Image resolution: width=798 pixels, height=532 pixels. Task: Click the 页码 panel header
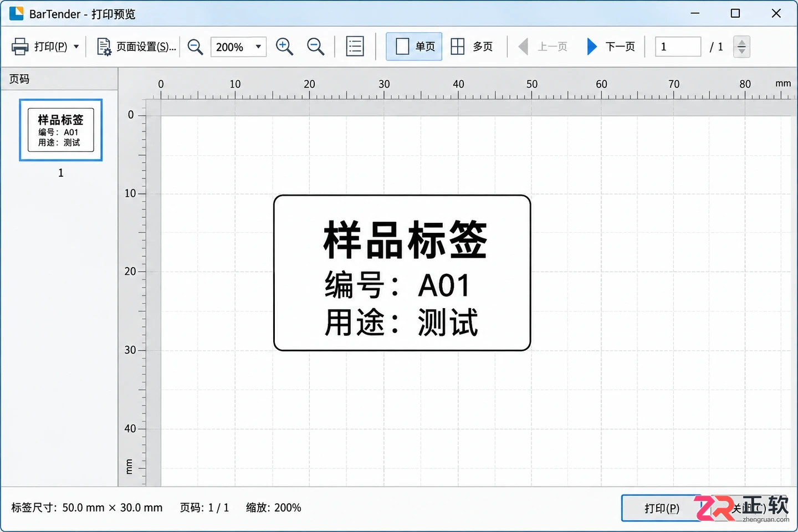click(x=59, y=79)
